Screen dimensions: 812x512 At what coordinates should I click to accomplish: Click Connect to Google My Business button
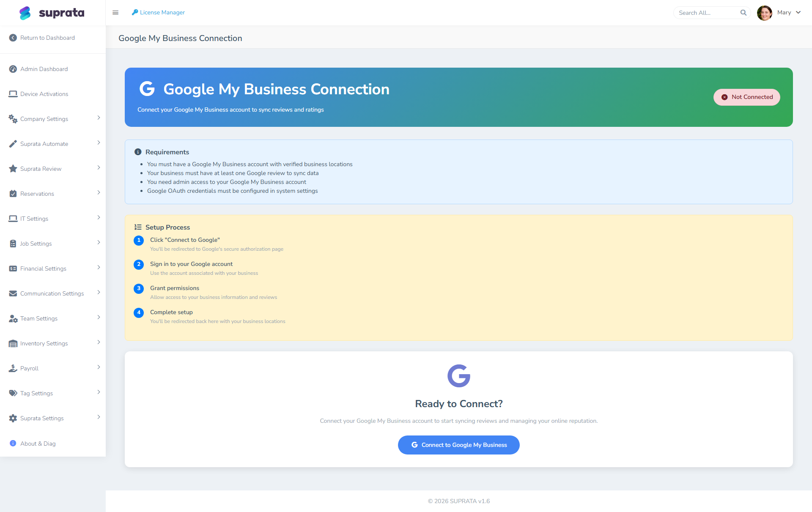pyautogui.click(x=459, y=445)
